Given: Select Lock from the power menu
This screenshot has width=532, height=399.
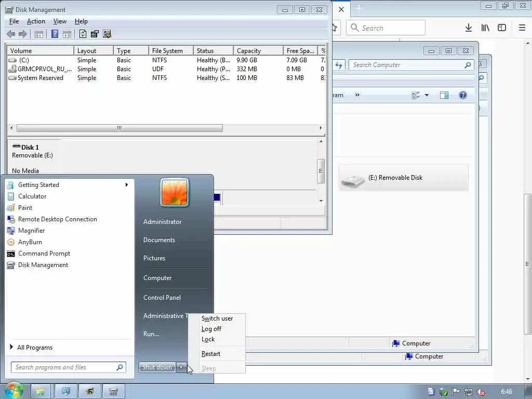Looking at the screenshot, I should click(x=208, y=339).
